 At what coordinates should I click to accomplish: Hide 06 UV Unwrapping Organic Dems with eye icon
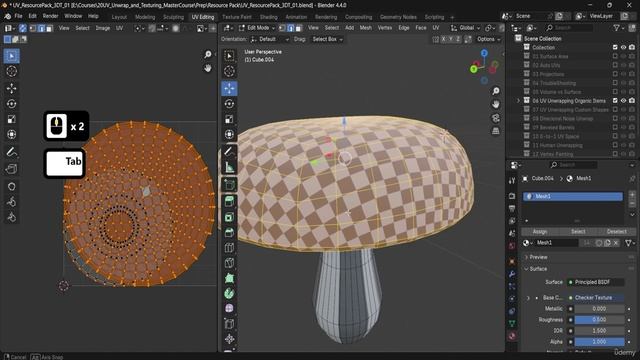624,100
